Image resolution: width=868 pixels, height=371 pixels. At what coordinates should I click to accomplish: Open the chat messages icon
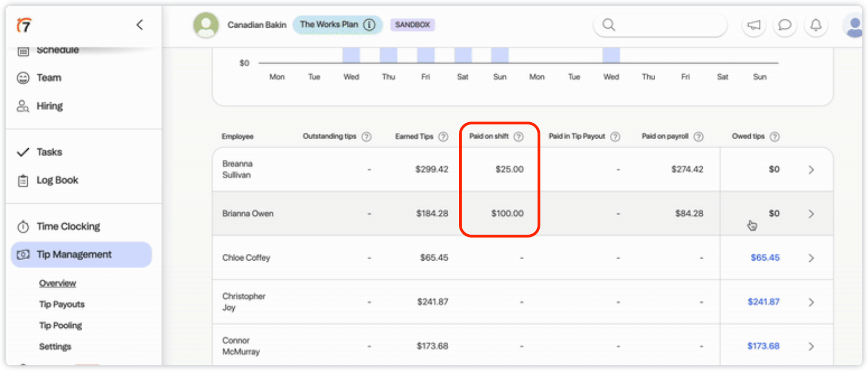pos(784,25)
